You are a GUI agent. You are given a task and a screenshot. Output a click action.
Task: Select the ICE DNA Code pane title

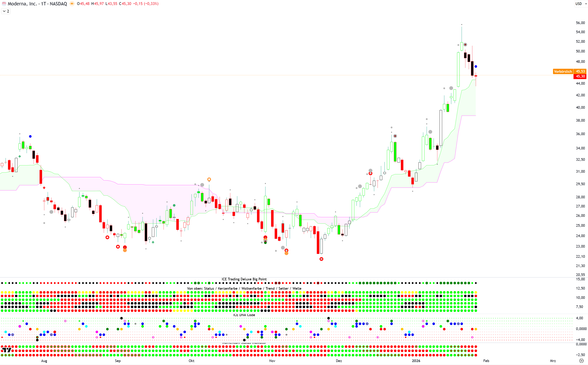click(244, 315)
